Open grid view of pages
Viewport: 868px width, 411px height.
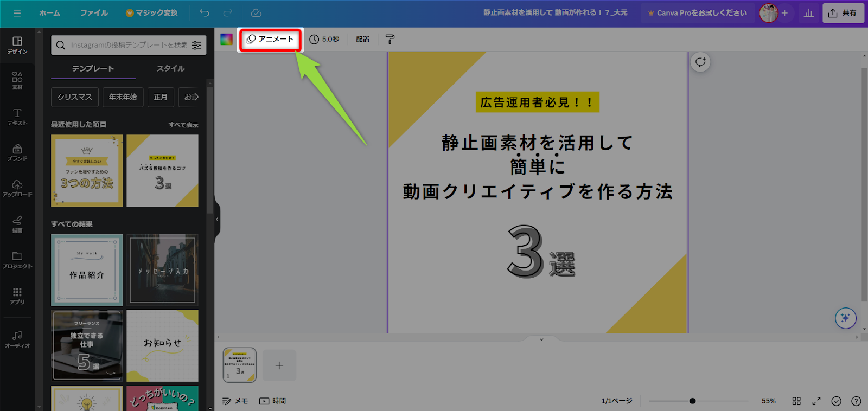796,401
